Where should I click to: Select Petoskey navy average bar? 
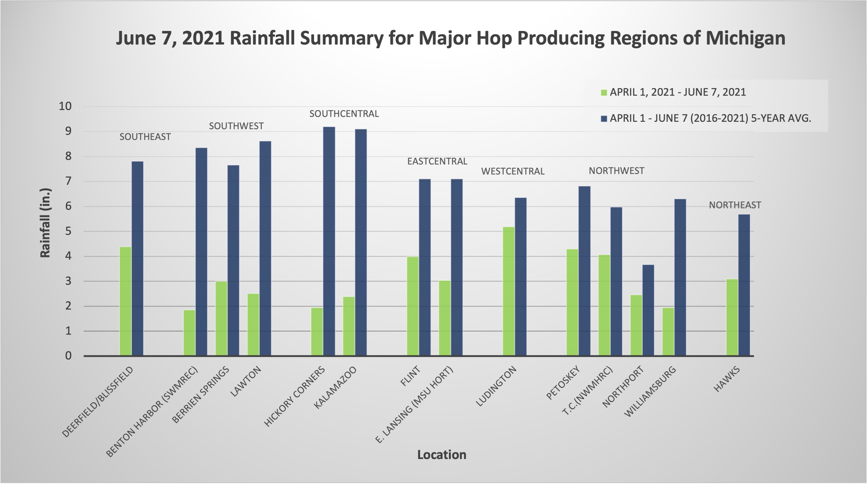[x=584, y=271]
